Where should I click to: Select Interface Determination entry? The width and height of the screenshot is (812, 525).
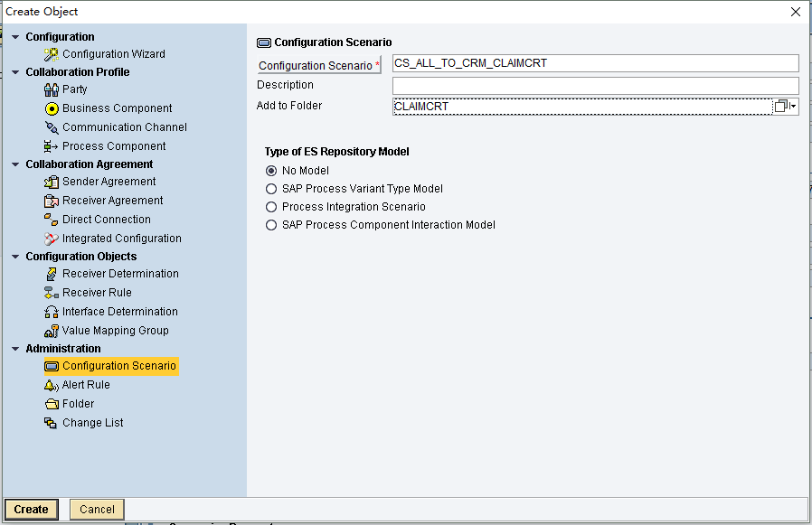(119, 312)
